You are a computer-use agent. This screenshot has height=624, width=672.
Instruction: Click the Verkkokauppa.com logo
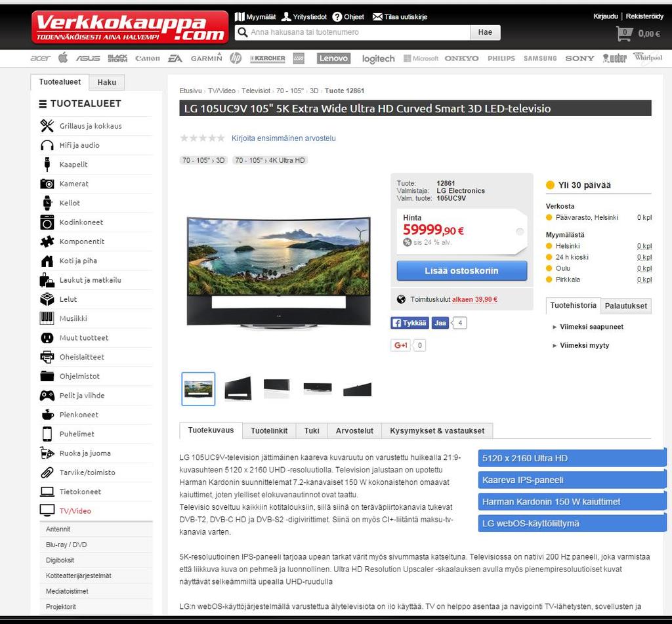(x=130, y=28)
